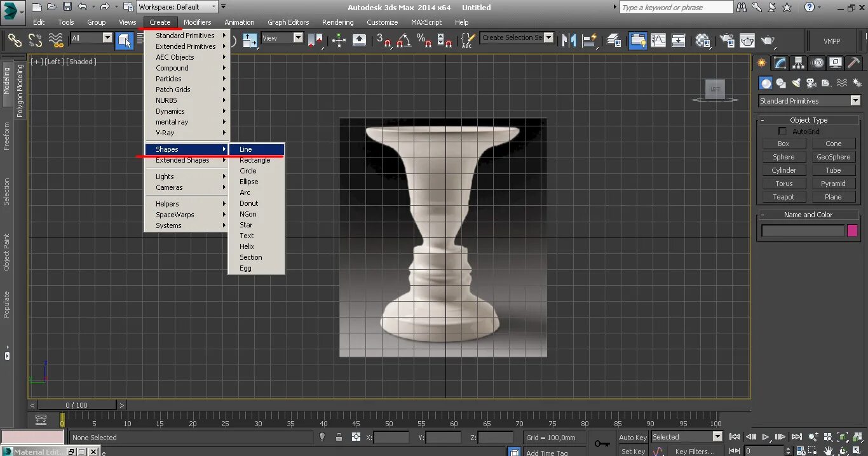The height and width of the screenshot is (456, 868).
Task: Select the Lights category icon
Action: (796, 83)
